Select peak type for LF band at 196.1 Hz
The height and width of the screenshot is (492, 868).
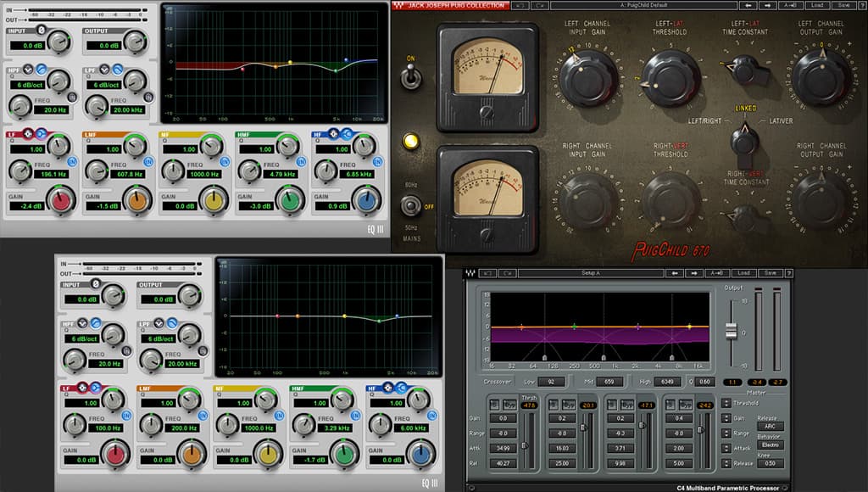[x=28, y=133]
